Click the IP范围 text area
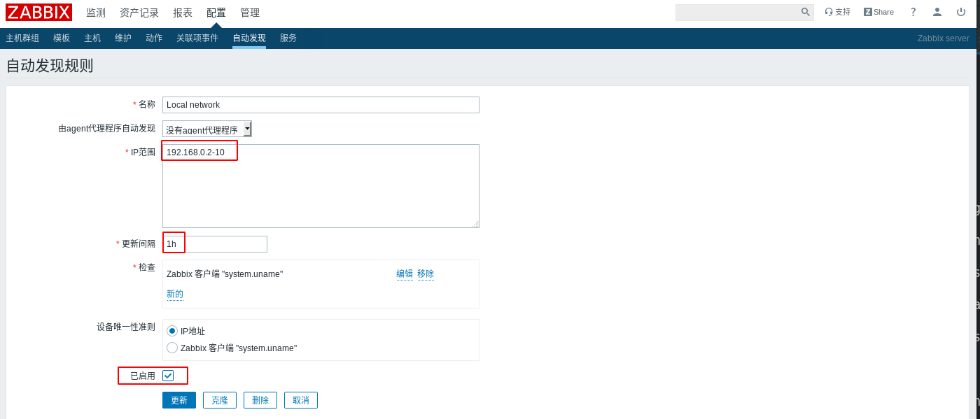Viewport: 980px width, 419px height. point(321,186)
